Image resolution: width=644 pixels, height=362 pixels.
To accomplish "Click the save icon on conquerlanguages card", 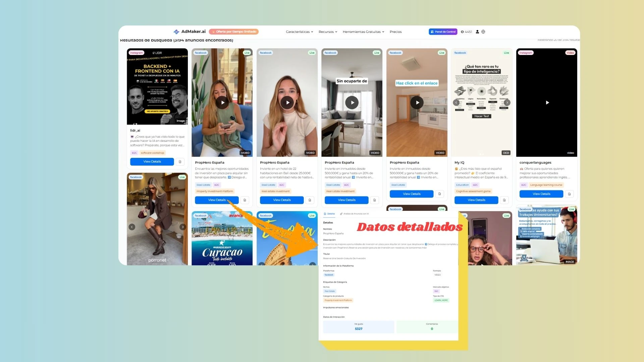I will [x=569, y=194].
